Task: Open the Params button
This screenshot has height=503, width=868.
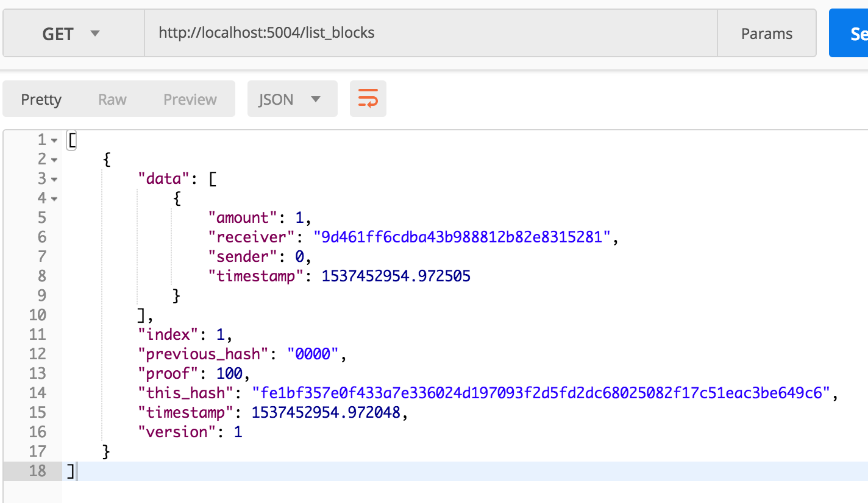Action: (767, 33)
